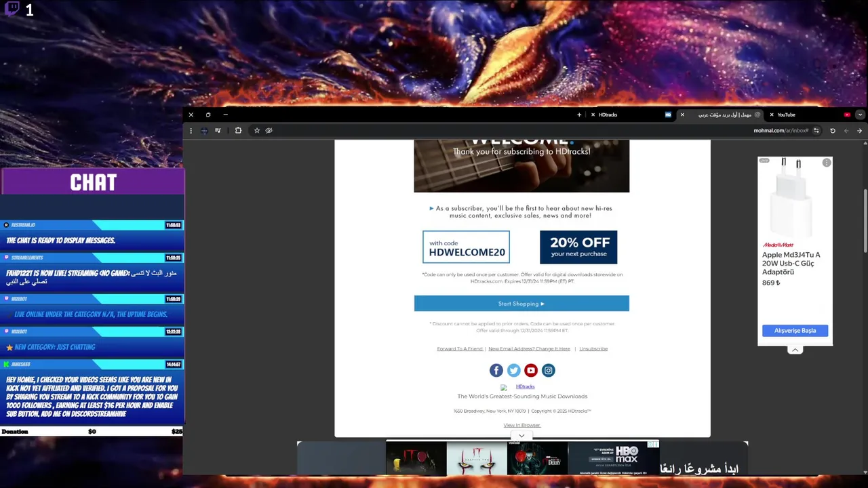Open the media control toolbar icon
Screen dimensions: 868x488
click(218, 131)
